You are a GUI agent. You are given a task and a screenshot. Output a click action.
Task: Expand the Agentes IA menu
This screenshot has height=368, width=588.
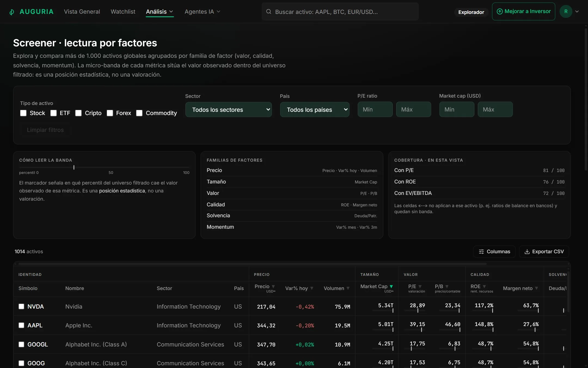point(202,12)
